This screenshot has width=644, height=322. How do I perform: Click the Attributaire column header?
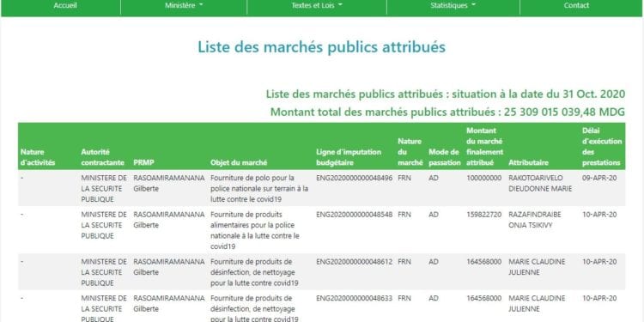click(528, 162)
